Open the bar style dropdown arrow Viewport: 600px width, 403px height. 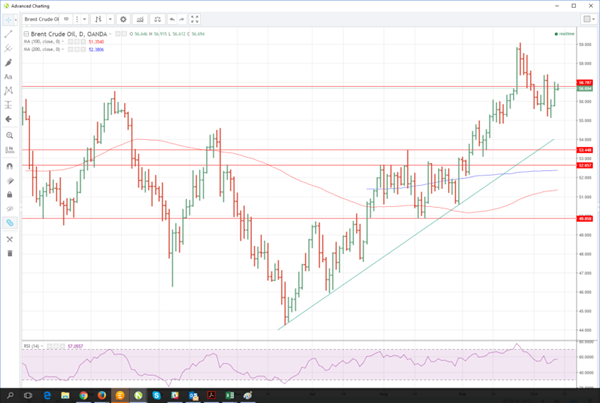[x=110, y=19]
